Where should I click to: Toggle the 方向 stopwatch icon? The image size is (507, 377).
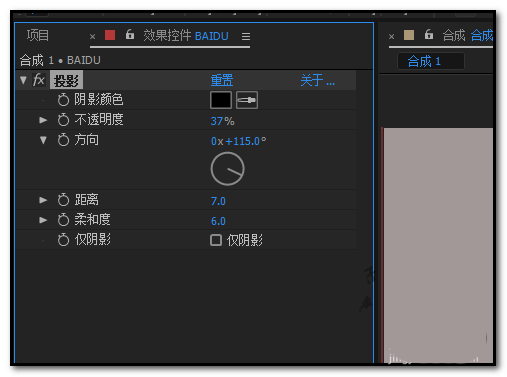click(x=63, y=140)
